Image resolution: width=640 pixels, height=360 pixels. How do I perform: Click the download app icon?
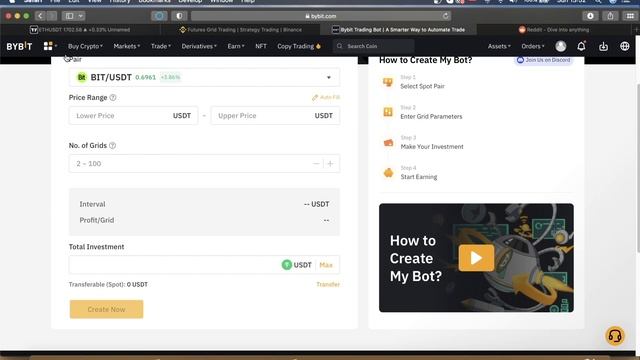coord(603,47)
